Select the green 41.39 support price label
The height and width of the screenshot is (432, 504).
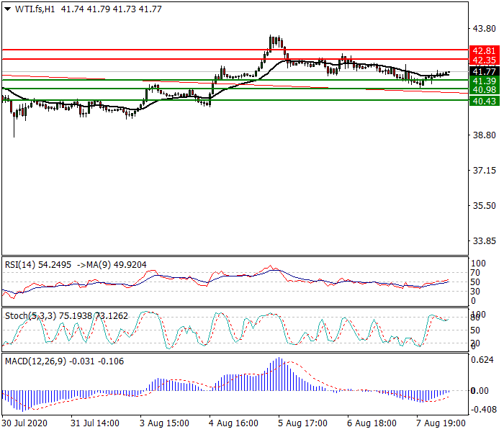coord(484,81)
